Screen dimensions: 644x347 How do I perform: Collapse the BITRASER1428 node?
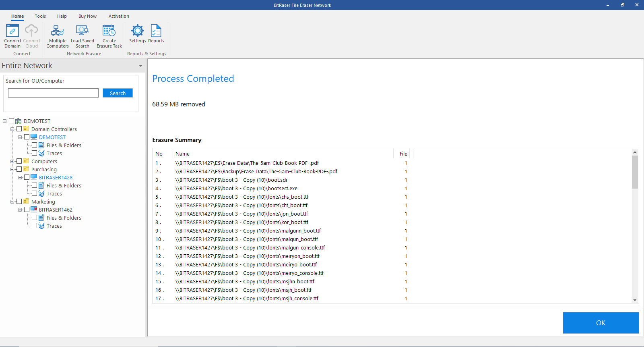click(x=20, y=177)
